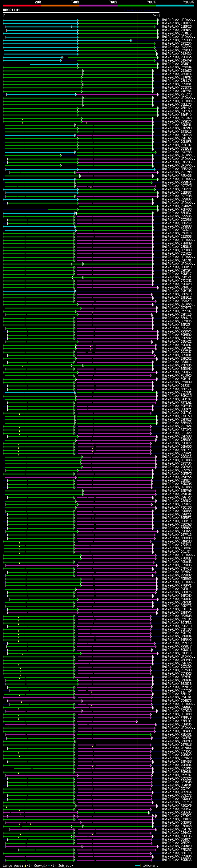Select the UniRef100_B9SV01 label
Image resolution: width=197 pixels, height=868 pixels.
[177, 84]
